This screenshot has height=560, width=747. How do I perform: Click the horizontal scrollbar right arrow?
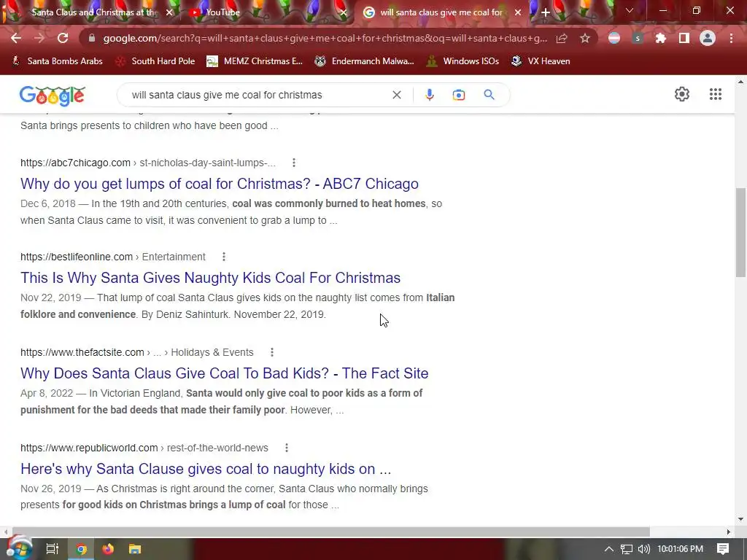729,532
